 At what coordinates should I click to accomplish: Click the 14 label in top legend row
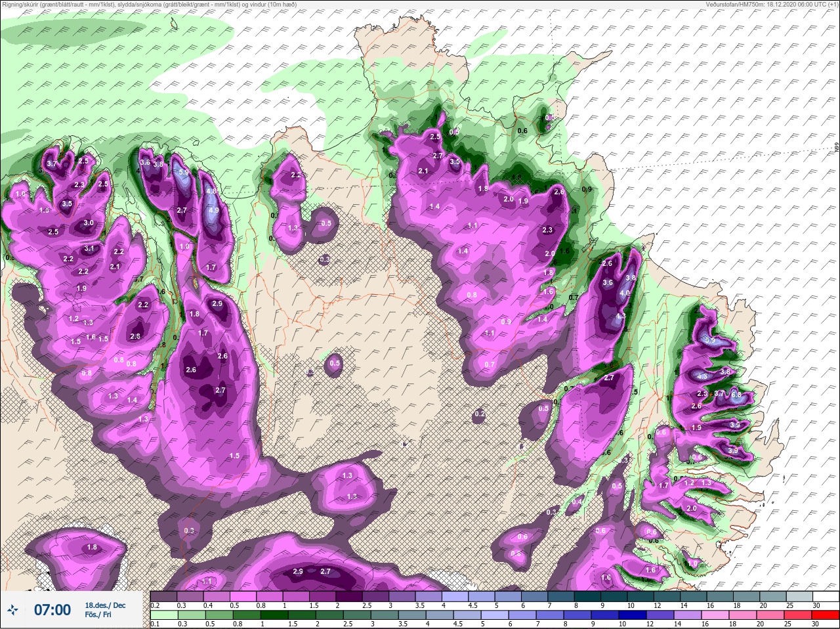click(684, 605)
